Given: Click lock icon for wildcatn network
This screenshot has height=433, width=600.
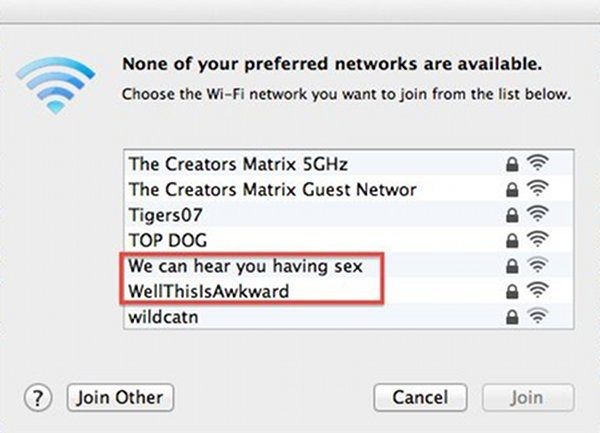Looking at the screenshot, I should click(512, 317).
